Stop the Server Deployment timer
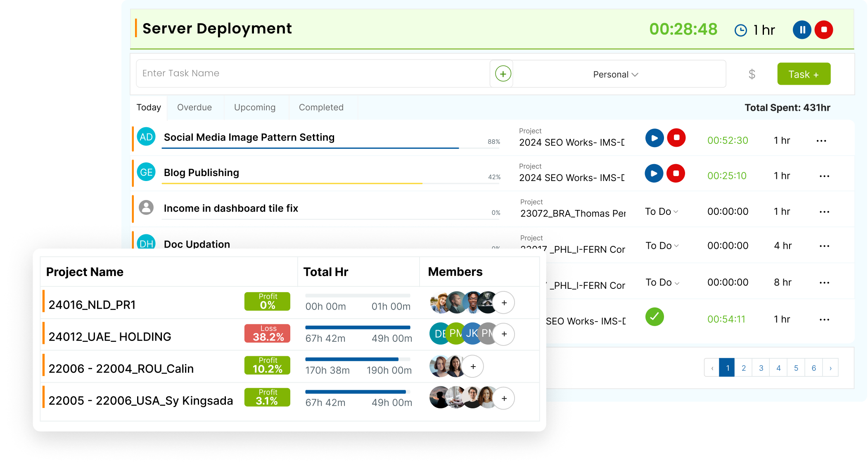The image size is (868, 467). pyautogui.click(x=824, y=30)
